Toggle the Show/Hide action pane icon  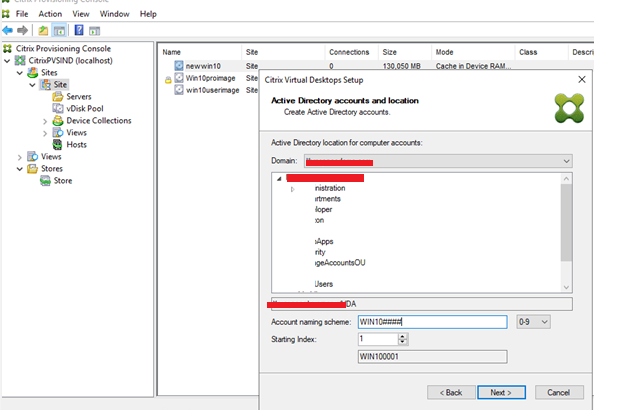95,30
